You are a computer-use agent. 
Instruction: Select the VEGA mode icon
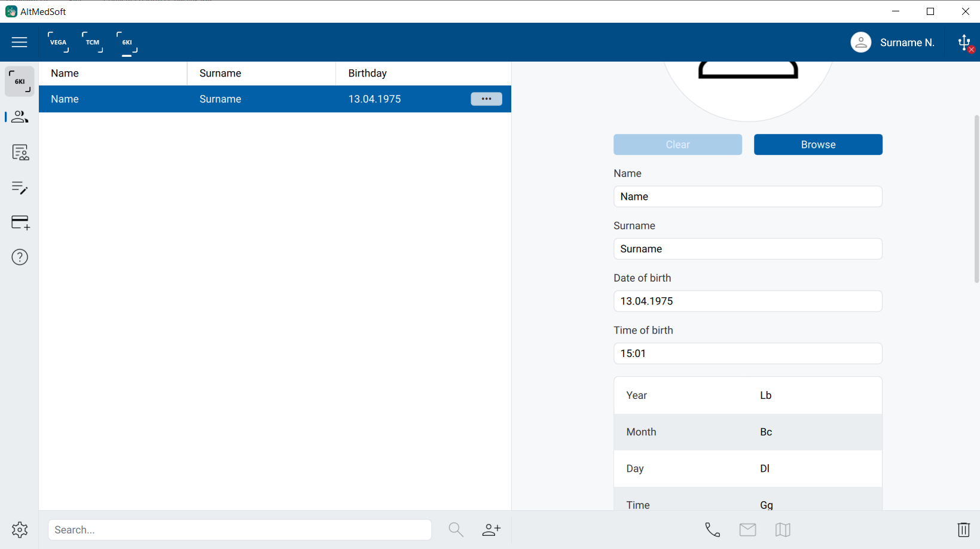coord(58,42)
